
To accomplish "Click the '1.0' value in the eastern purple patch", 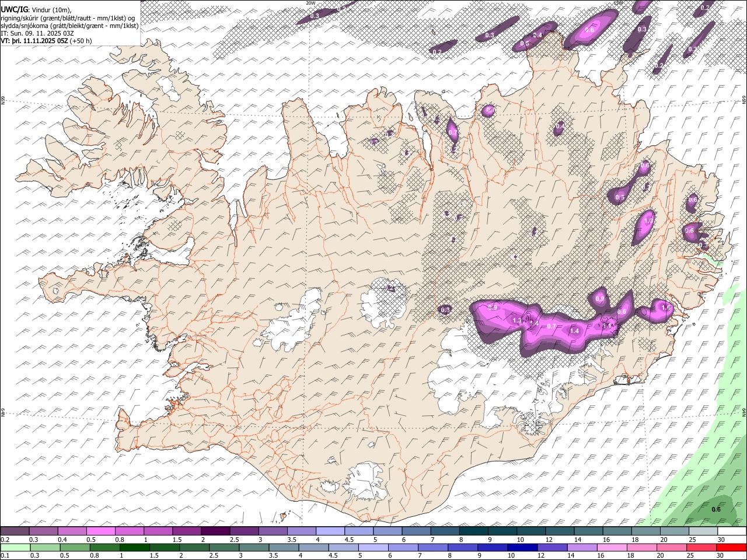I will 647,221.
